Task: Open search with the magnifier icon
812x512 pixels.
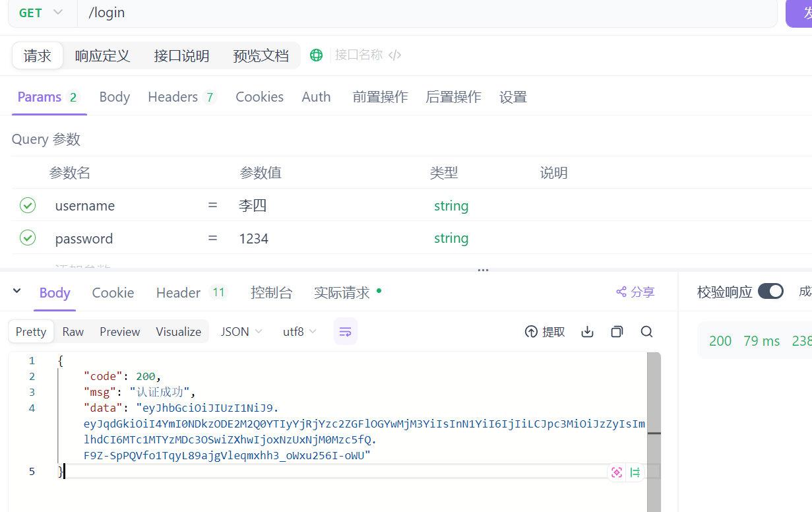Action: click(x=646, y=332)
